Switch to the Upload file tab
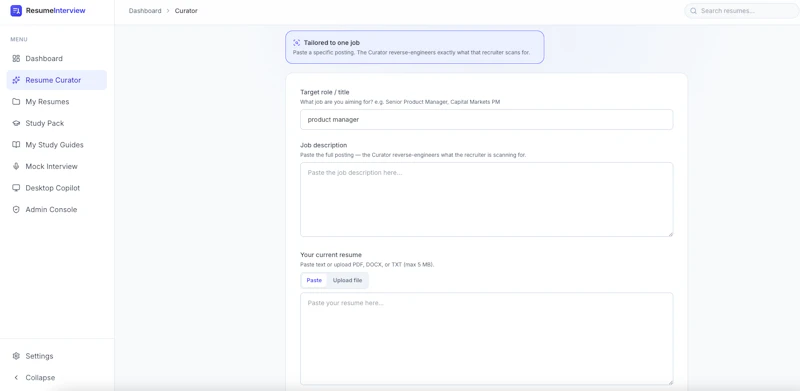Image resolution: width=800 pixels, height=391 pixels. (347, 280)
